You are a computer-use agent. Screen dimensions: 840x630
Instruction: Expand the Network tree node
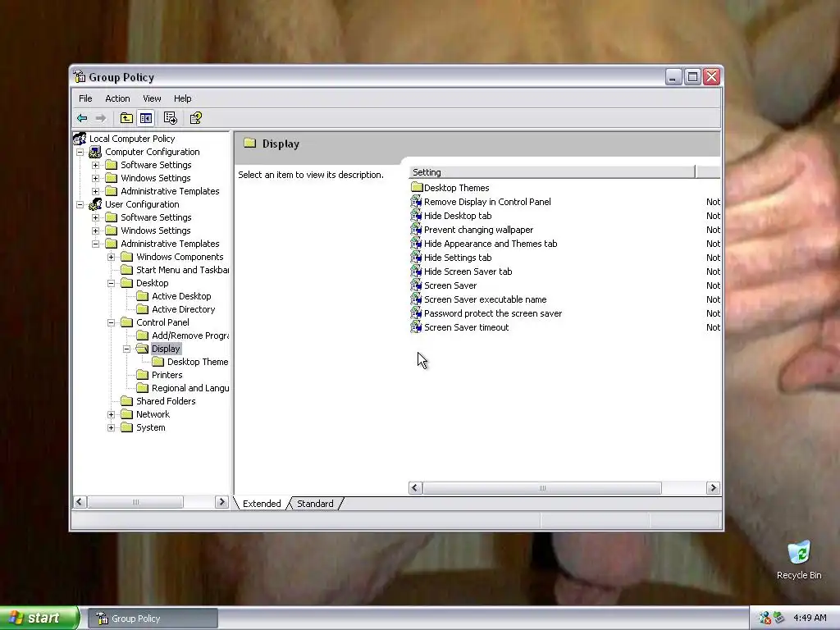click(x=111, y=414)
